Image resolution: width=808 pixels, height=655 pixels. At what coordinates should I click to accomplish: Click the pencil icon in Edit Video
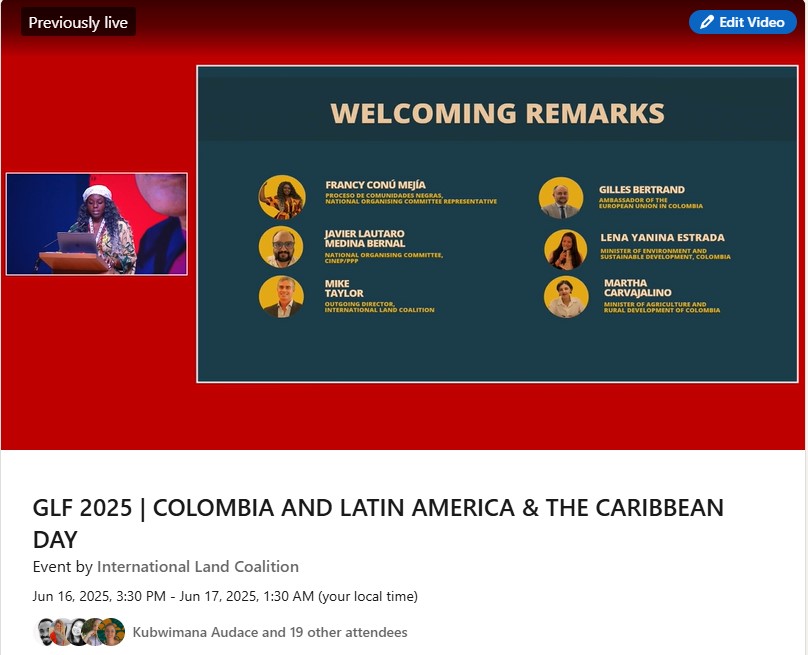tap(706, 22)
